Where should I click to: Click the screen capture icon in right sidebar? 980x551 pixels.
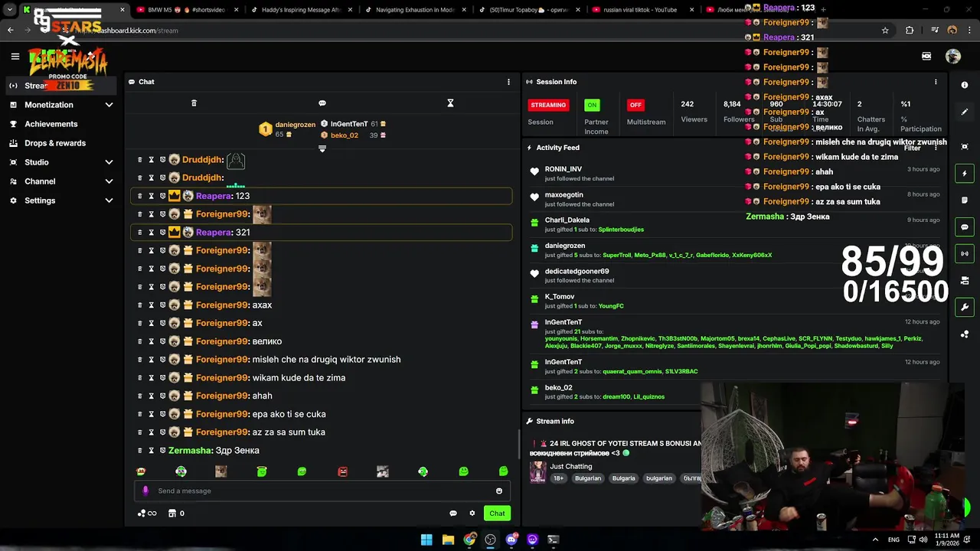[x=965, y=146]
